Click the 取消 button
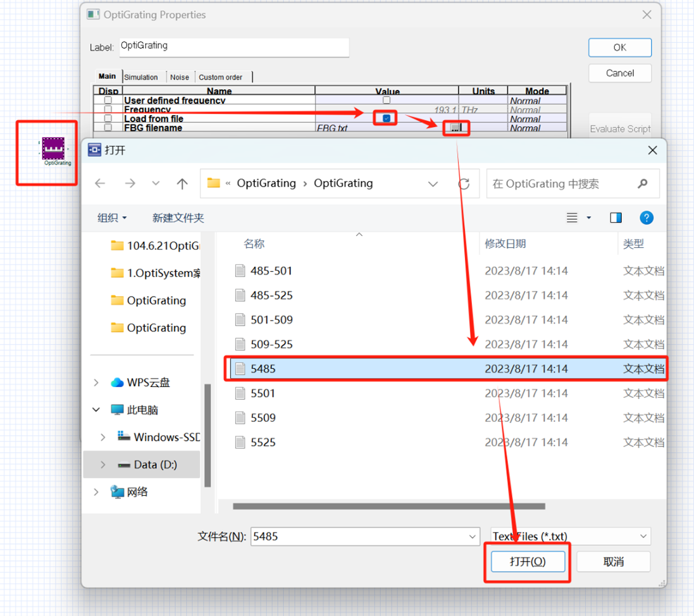 [614, 562]
